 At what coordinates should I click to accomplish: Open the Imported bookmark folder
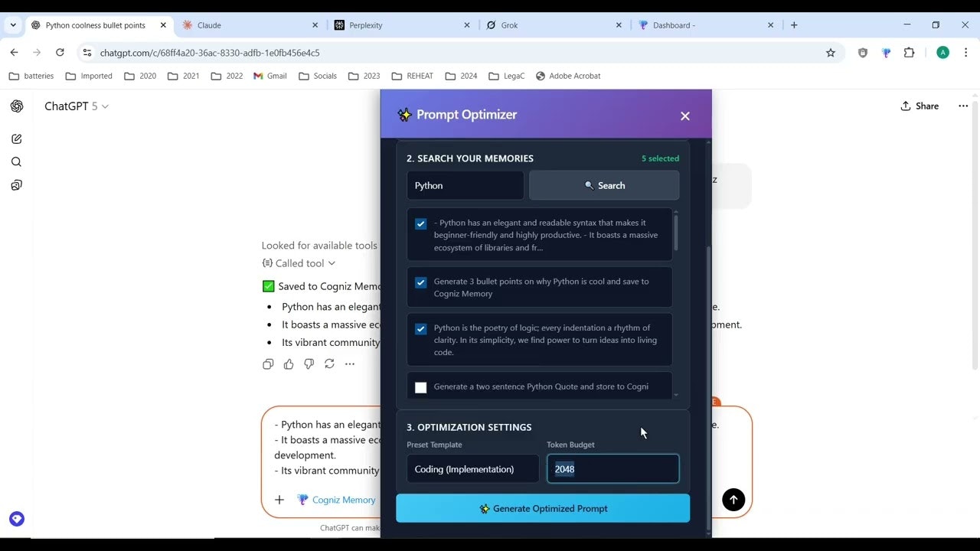tap(89, 76)
